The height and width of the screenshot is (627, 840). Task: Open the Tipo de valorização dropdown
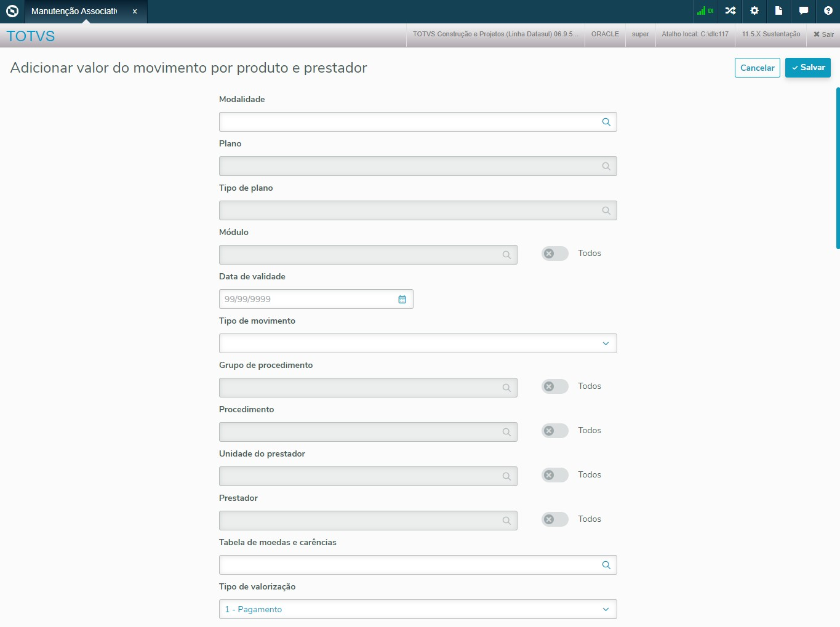point(606,609)
